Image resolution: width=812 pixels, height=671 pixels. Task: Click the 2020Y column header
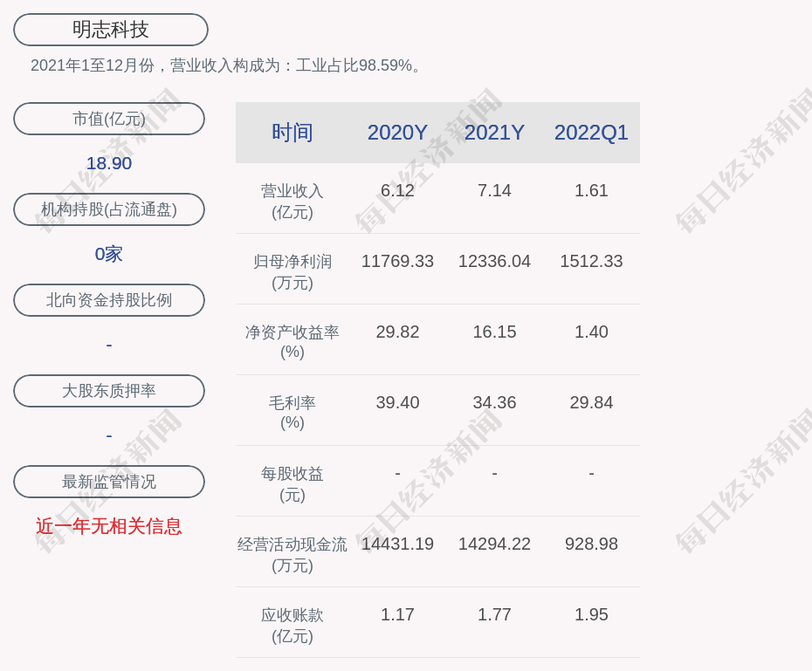397,133
